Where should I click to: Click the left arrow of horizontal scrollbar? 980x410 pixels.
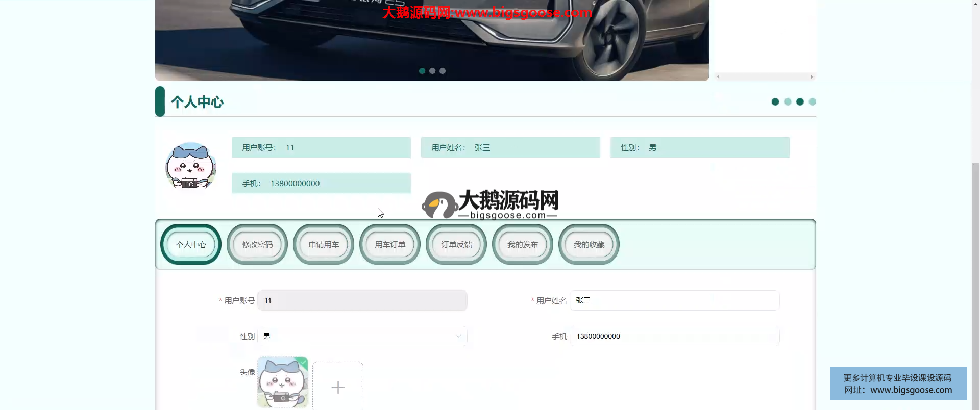pyautogui.click(x=718, y=77)
